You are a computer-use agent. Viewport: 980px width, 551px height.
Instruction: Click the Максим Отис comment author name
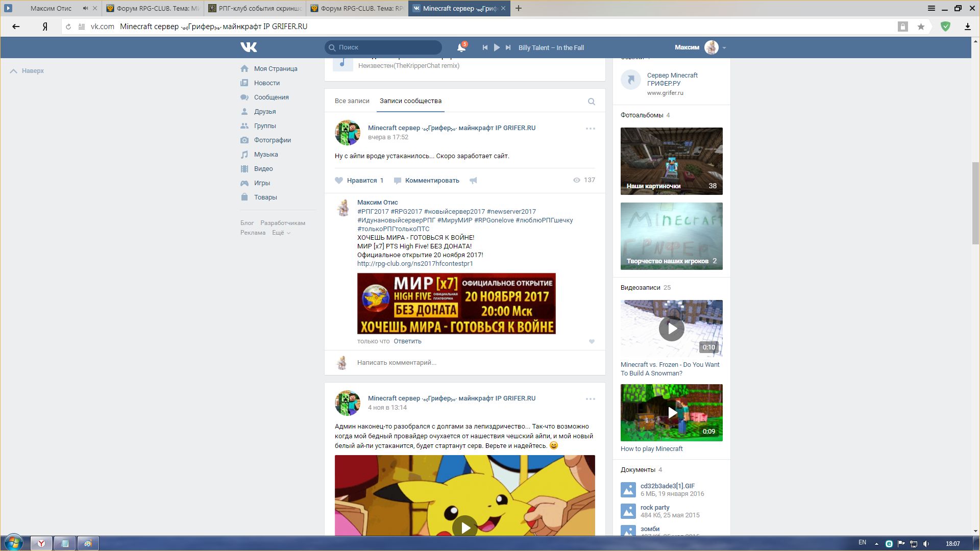click(377, 203)
